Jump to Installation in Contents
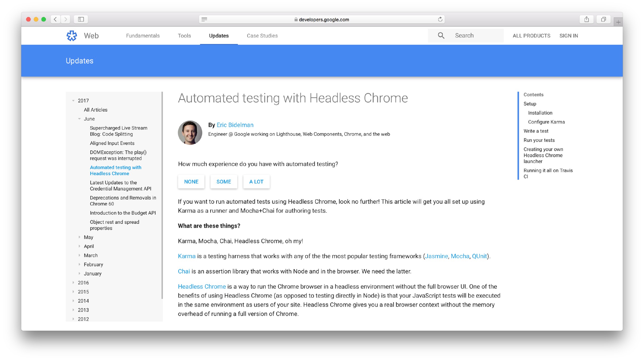The image size is (644, 361). pyautogui.click(x=540, y=113)
